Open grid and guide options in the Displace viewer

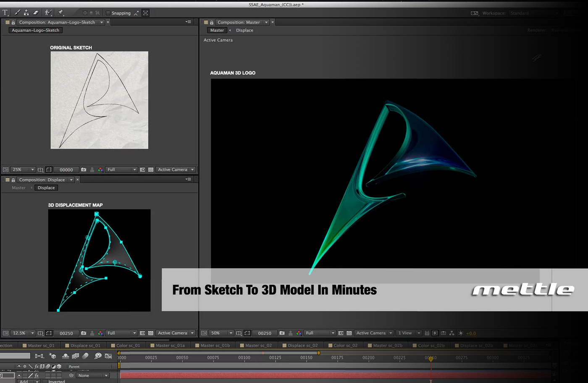(40, 333)
